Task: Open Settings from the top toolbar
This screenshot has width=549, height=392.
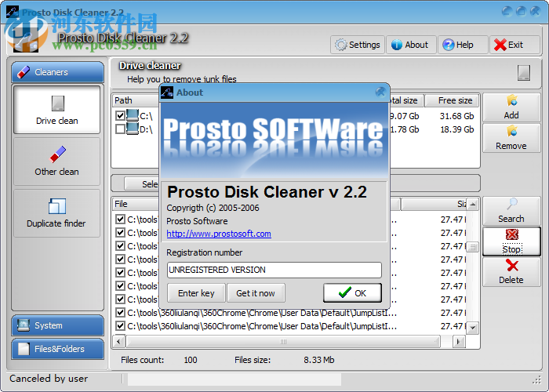Action: [x=358, y=45]
